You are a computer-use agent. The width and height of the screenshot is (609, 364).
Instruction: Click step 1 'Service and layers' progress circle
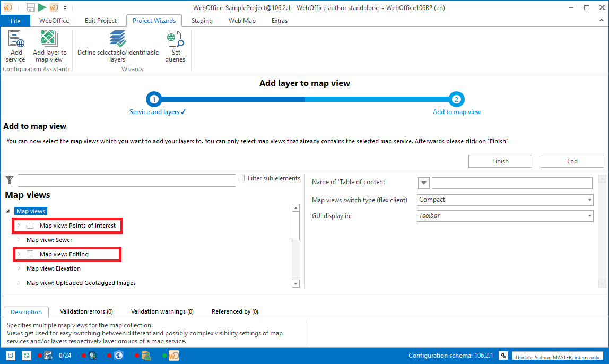(x=154, y=99)
